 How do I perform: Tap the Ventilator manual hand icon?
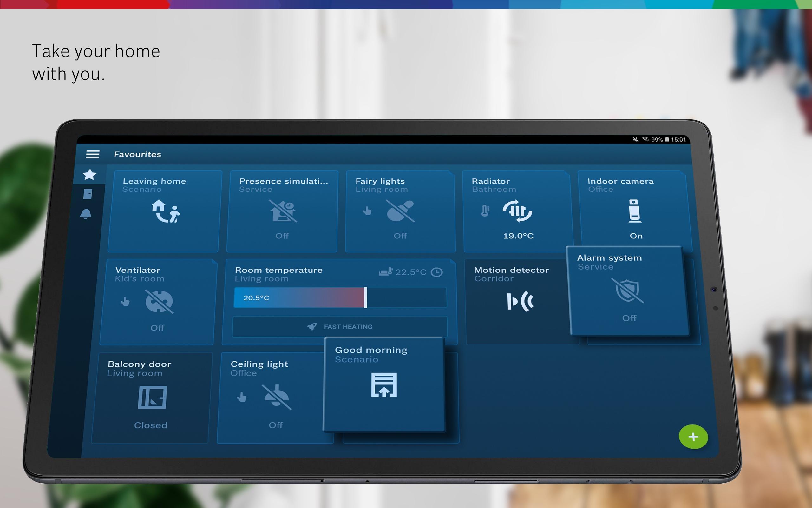(x=125, y=301)
